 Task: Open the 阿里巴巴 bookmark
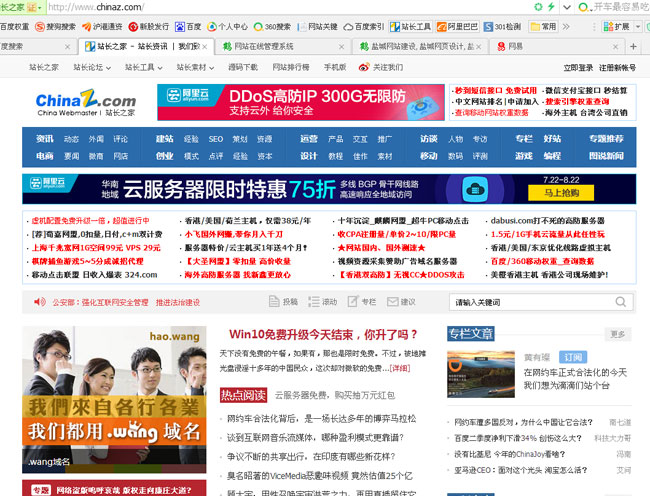(x=458, y=27)
